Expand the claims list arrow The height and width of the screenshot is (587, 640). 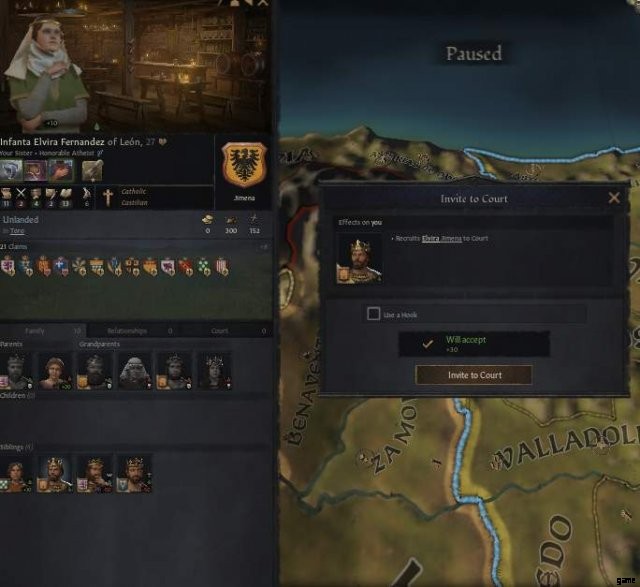click(x=263, y=247)
